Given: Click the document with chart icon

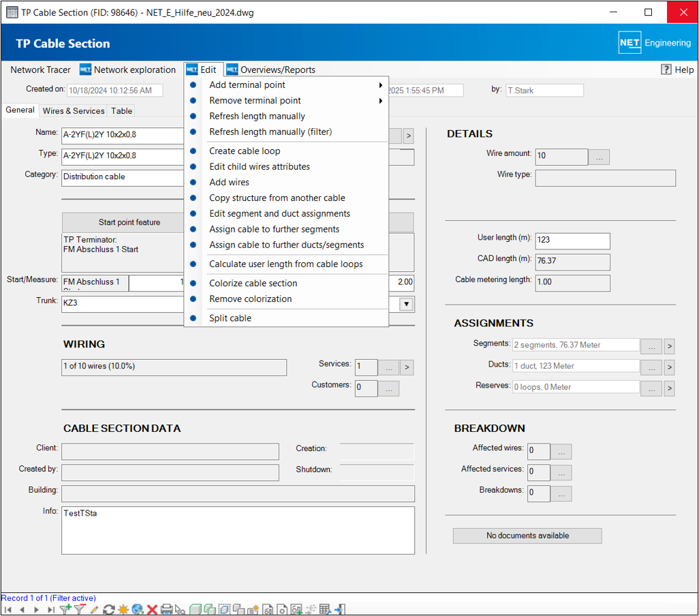Looking at the screenshot, I should pos(268,609).
